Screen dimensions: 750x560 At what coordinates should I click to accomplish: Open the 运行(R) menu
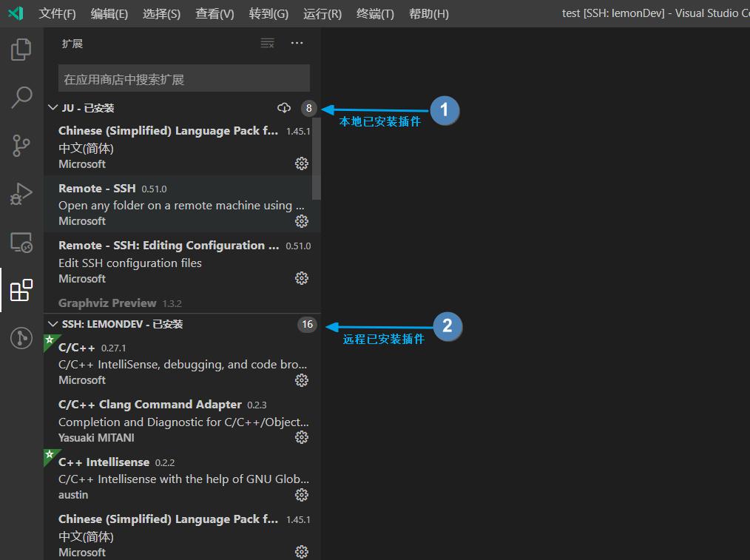point(322,13)
